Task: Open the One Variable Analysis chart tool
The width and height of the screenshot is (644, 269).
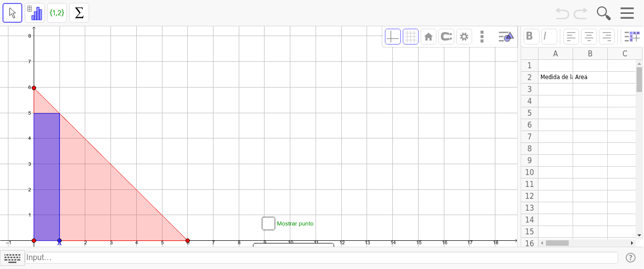Action: tap(35, 13)
